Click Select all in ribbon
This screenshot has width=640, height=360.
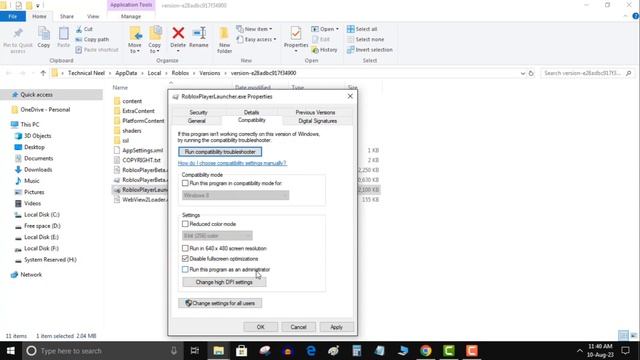click(x=362, y=29)
